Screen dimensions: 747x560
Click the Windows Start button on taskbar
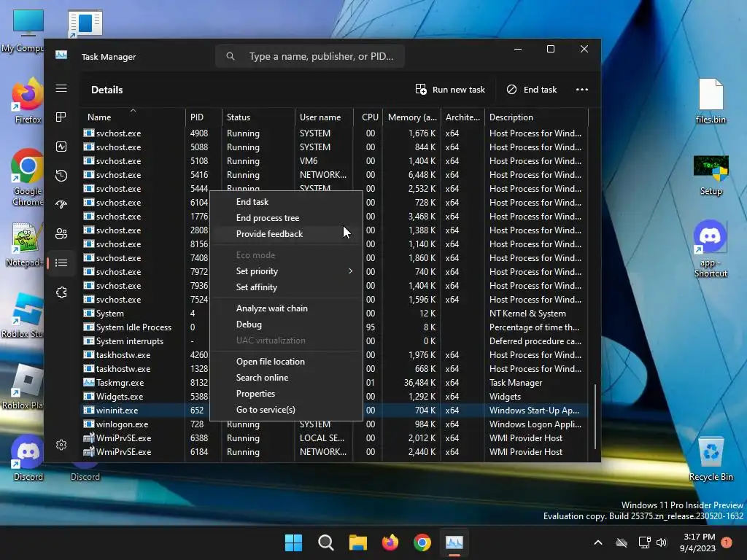(x=293, y=542)
